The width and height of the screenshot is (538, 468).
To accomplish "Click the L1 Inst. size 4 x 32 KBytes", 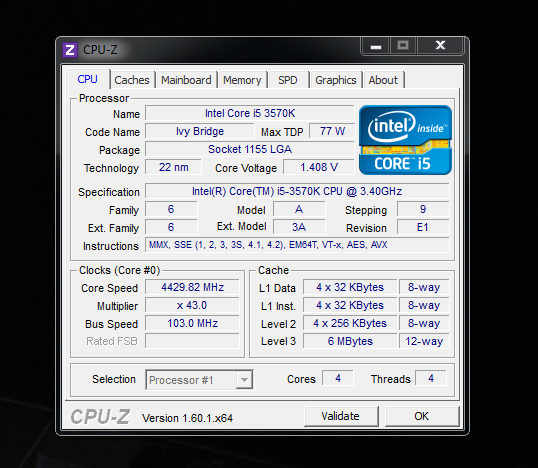I will (x=350, y=305).
